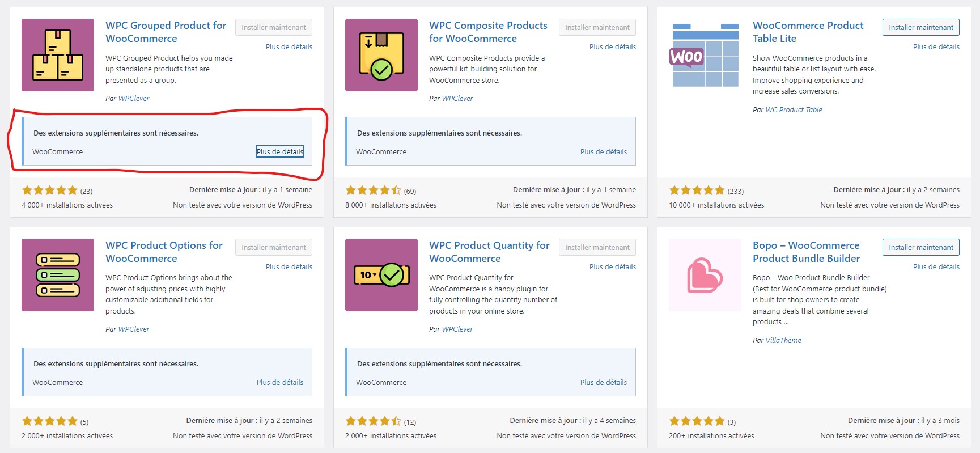Click the WPC Composite Products description text
Image resolution: width=980 pixels, height=453 pixels.
click(x=487, y=69)
